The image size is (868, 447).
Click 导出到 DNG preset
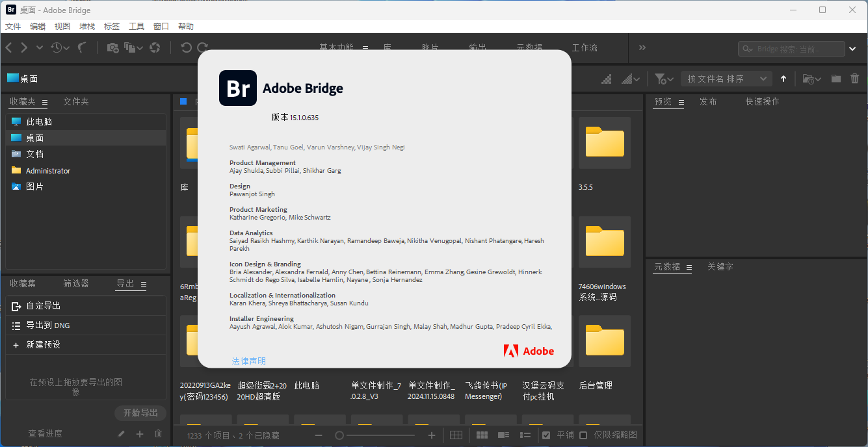[x=86, y=326]
